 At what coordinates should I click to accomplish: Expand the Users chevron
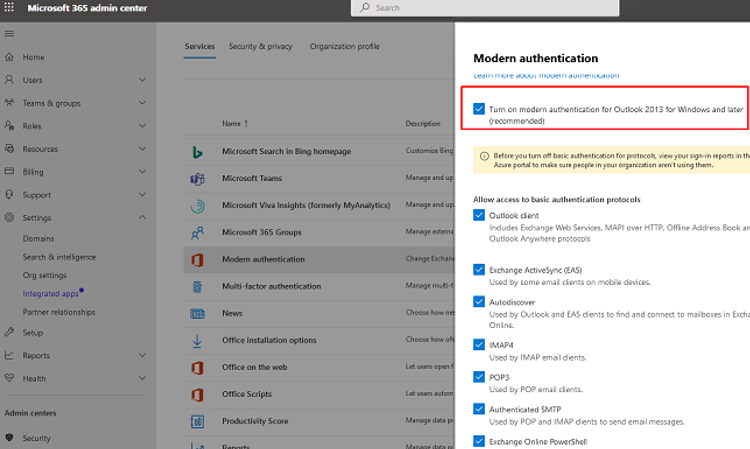click(x=142, y=79)
